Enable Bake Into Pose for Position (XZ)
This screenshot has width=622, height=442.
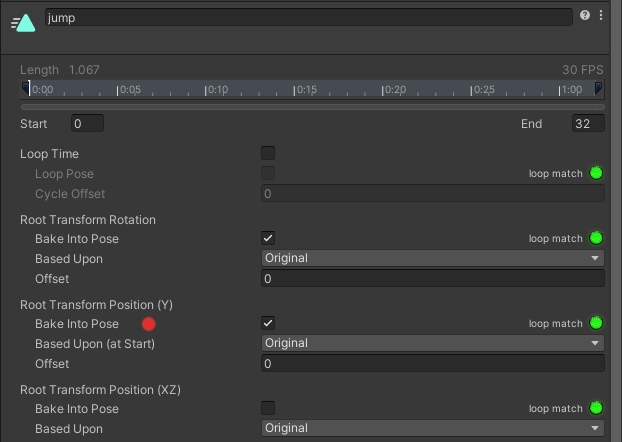click(268, 408)
